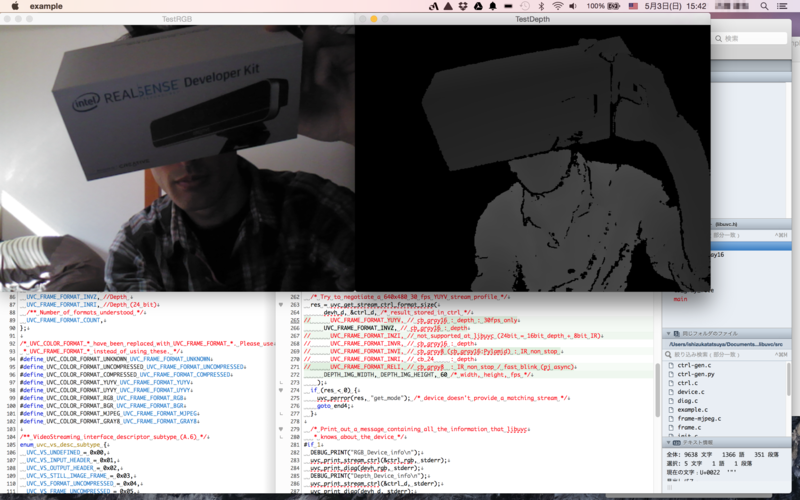Open the Bluetooth status menu

pos(541,6)
